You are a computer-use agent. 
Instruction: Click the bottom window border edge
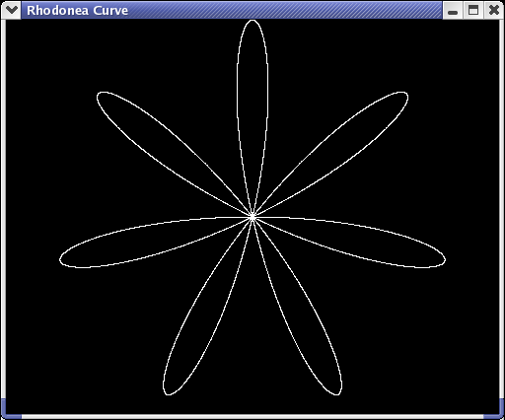(252, 417)
